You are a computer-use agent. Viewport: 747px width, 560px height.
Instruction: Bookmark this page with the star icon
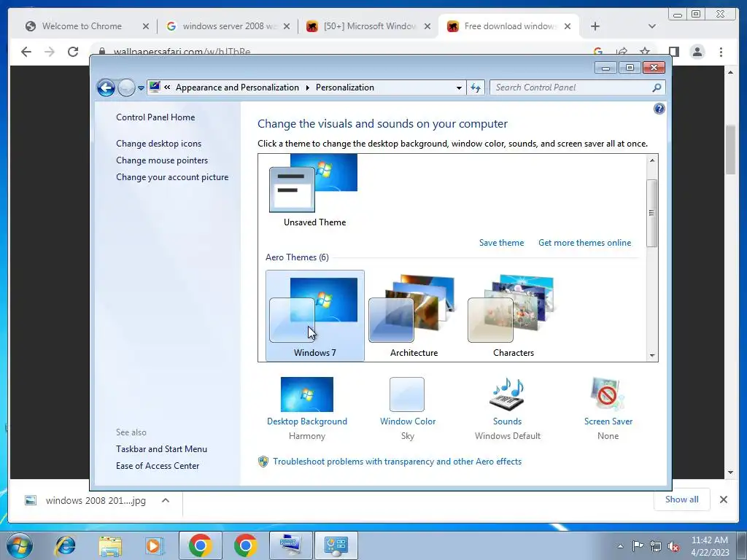pos(645,51)
